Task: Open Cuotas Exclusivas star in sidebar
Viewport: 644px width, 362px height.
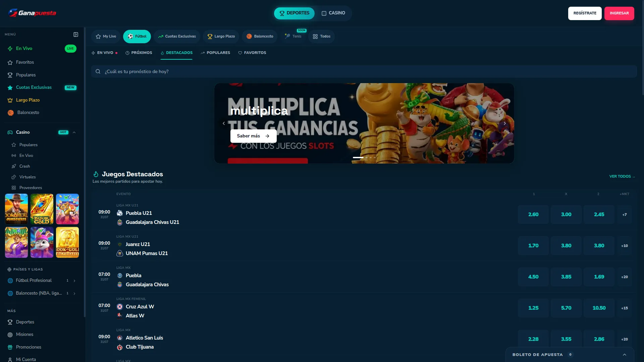Action: click(x=10, y=87)
